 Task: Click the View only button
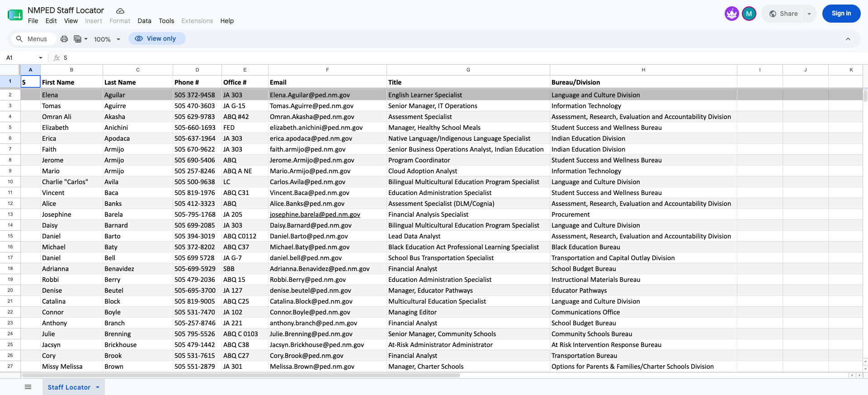click(x=157, y=38)
